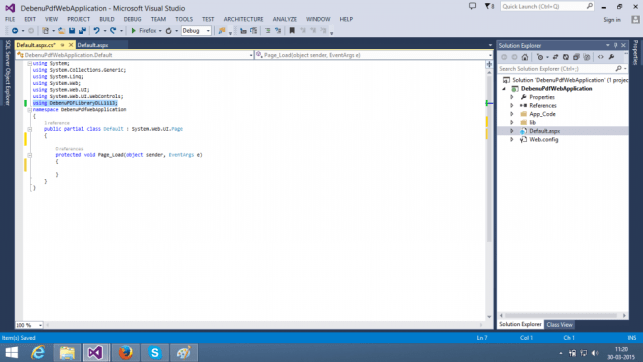Click the Collapse All icon in Solution Explorer
Viewport: 643px width, 362px height.
[576, 57]
